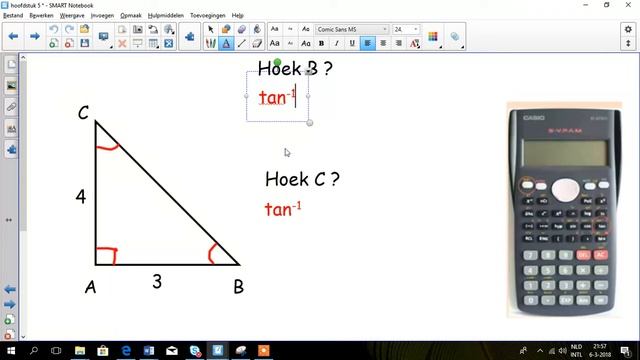Set text alignment to left
This screenshot has height=360, width=640.
pos(367,43)
